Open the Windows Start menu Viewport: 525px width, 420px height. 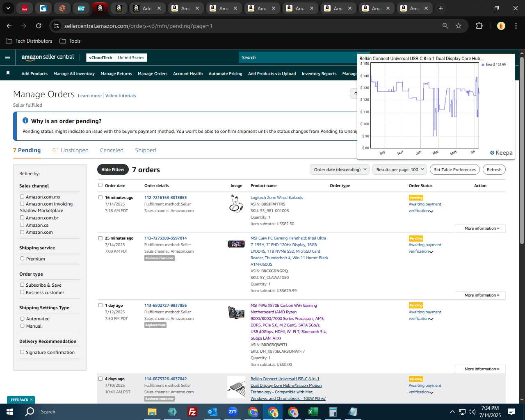[x=9, y=412]
